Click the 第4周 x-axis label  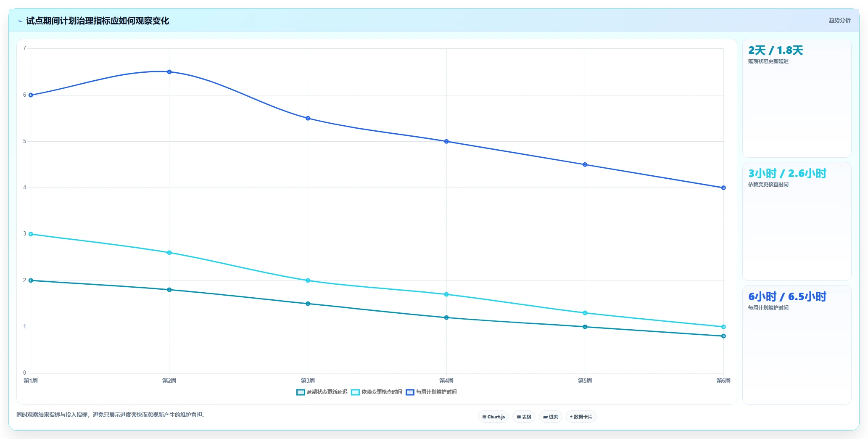[446, 381]
